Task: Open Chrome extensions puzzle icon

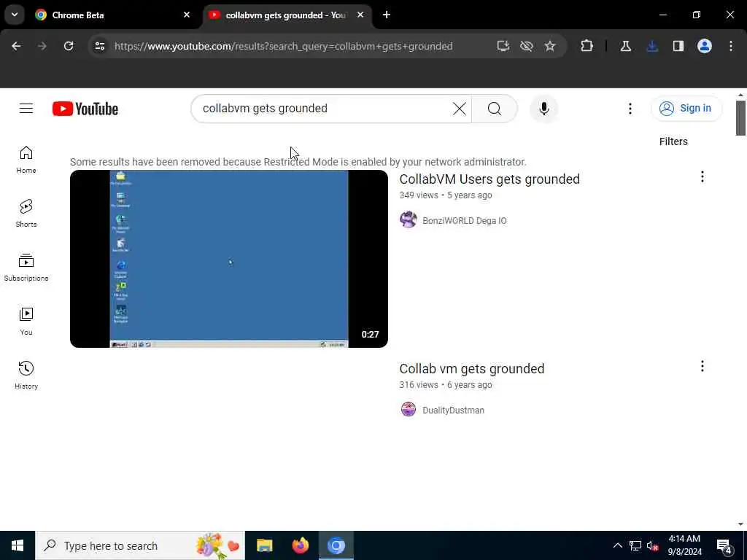Action: (x=587, y=46)
